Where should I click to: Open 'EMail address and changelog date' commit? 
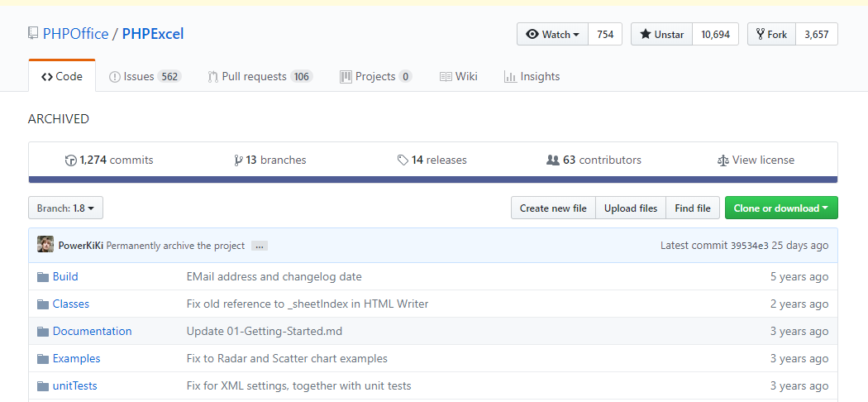[274, 276]
